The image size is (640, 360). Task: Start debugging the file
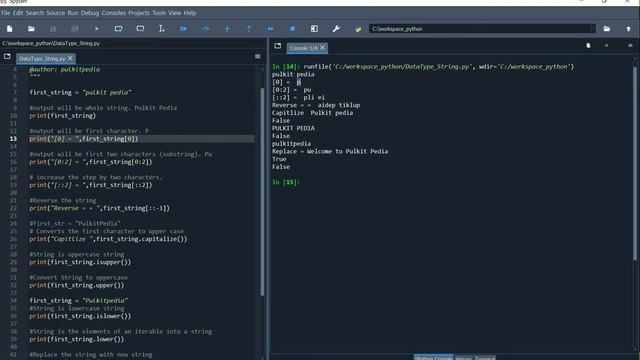coord(184,29)
